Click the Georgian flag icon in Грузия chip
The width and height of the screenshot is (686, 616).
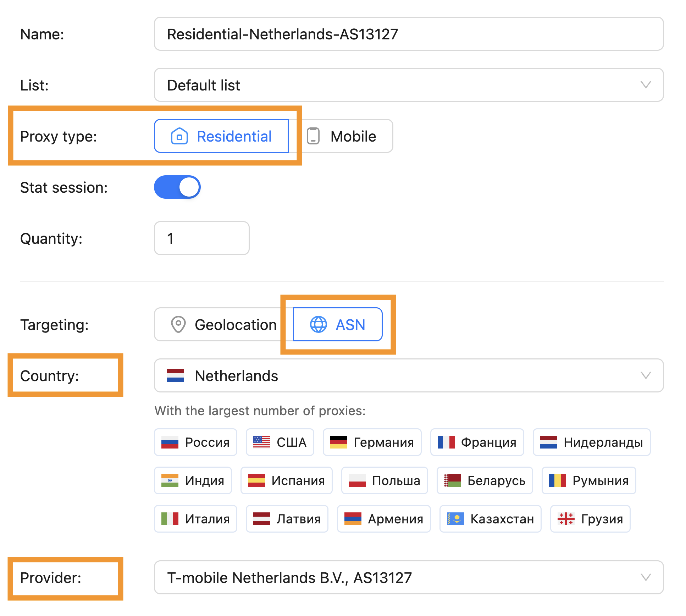pyautogui.click(x=566, y=519)
